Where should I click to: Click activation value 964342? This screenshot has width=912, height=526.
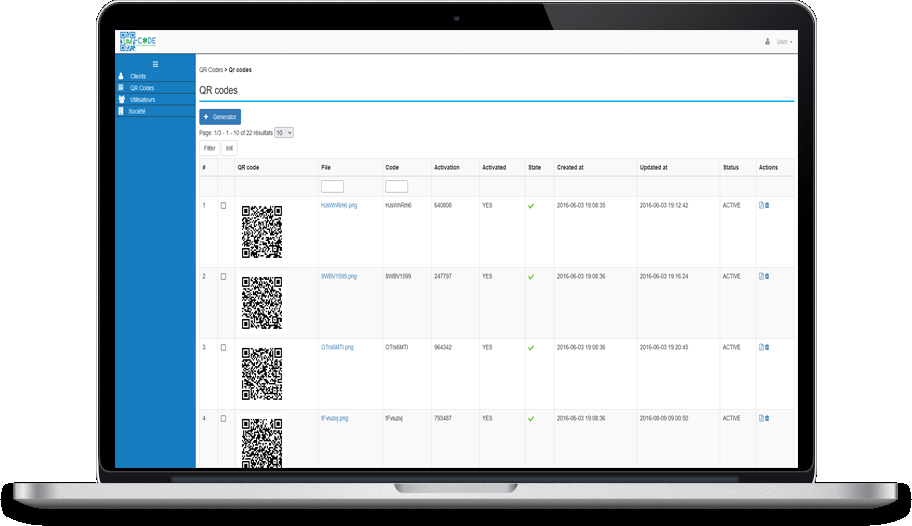[443, 347]
